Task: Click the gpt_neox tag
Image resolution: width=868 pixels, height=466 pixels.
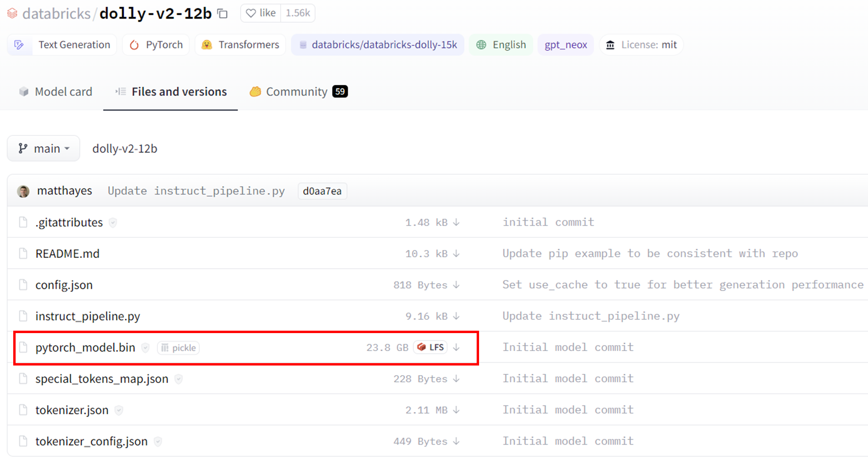Action: [566, 45]
